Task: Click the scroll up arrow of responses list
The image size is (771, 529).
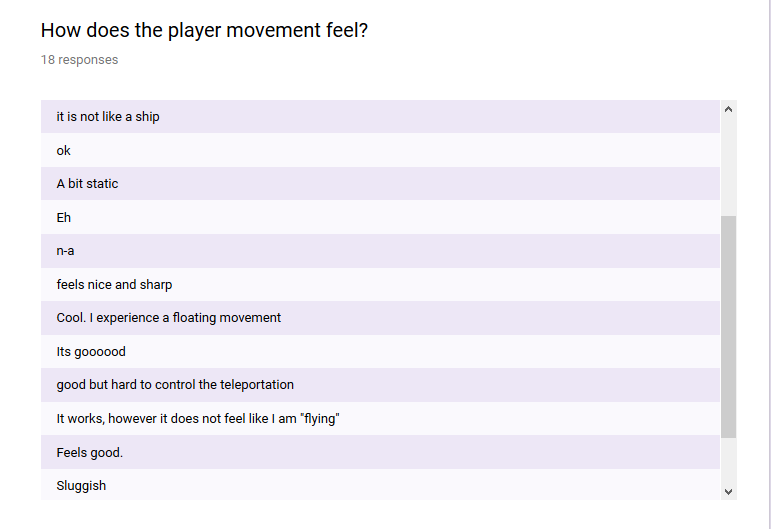Action: (728, 109)
